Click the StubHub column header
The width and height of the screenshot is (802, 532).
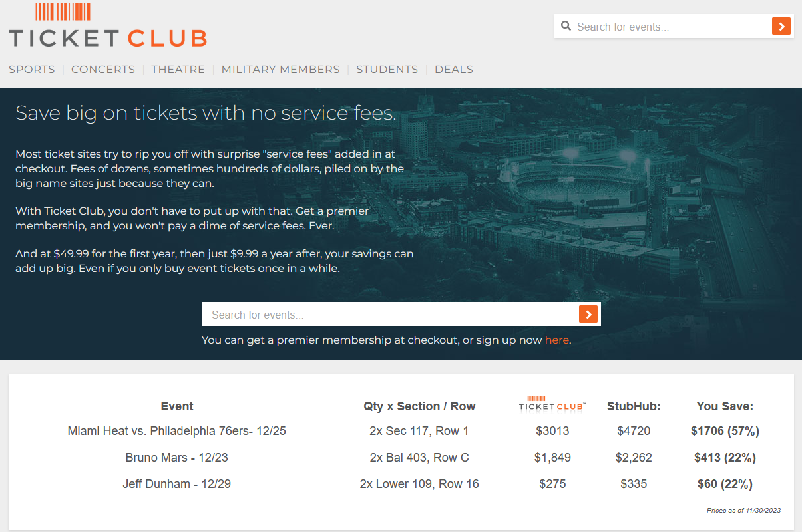coord(634,406)
